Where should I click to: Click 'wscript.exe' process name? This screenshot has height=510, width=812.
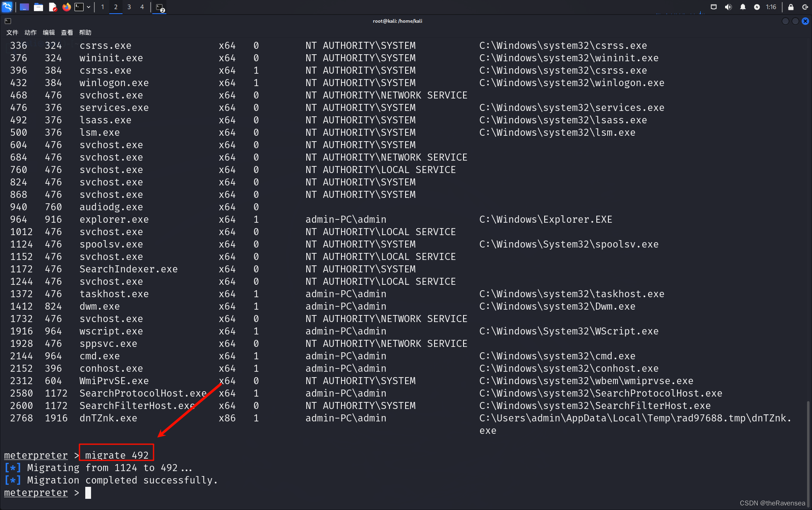point(111,331)
